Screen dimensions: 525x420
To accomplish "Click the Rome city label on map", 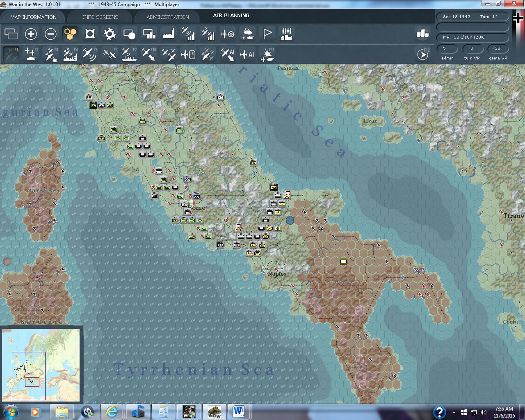I will [197, 208].
